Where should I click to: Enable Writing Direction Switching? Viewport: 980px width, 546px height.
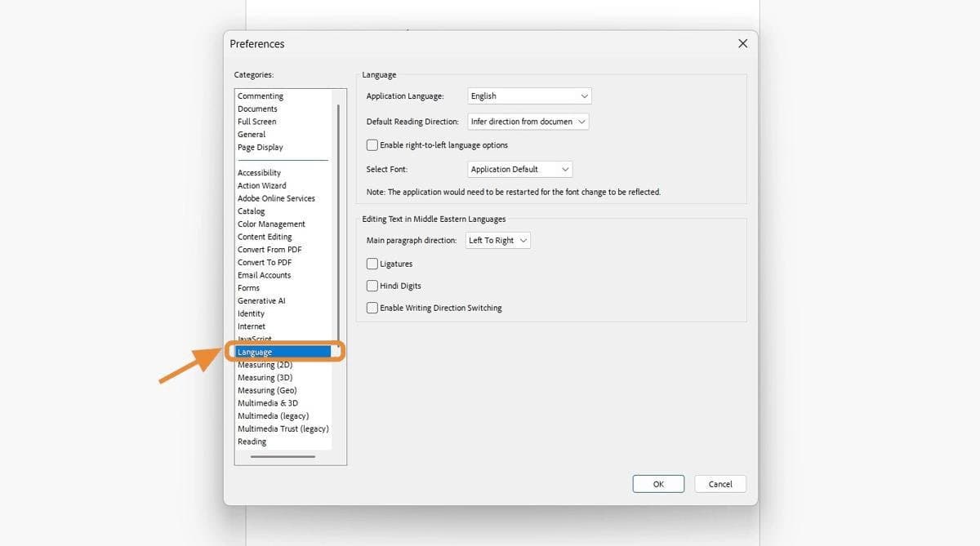[x=372, y=308]
